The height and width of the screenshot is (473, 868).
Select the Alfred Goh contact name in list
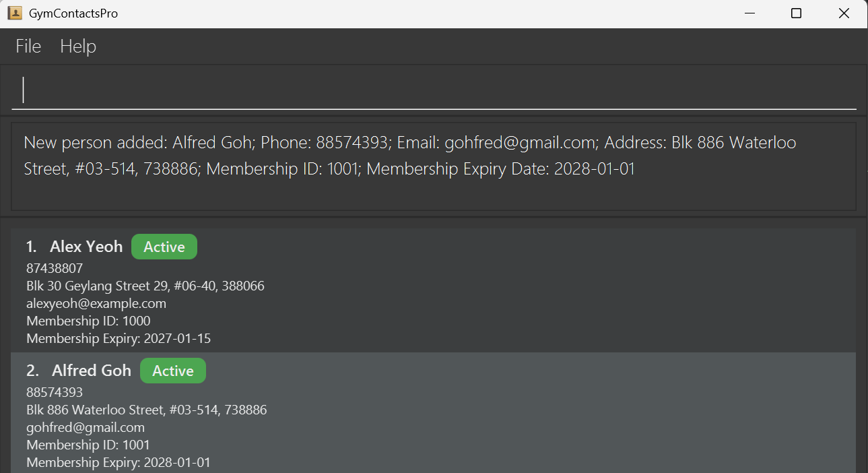click(92, 371)
